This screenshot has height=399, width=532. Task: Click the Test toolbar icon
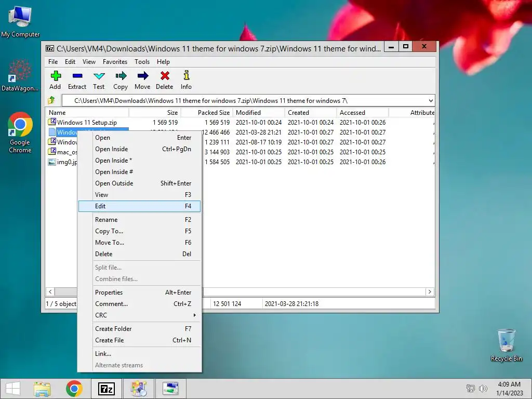[99, 76]
